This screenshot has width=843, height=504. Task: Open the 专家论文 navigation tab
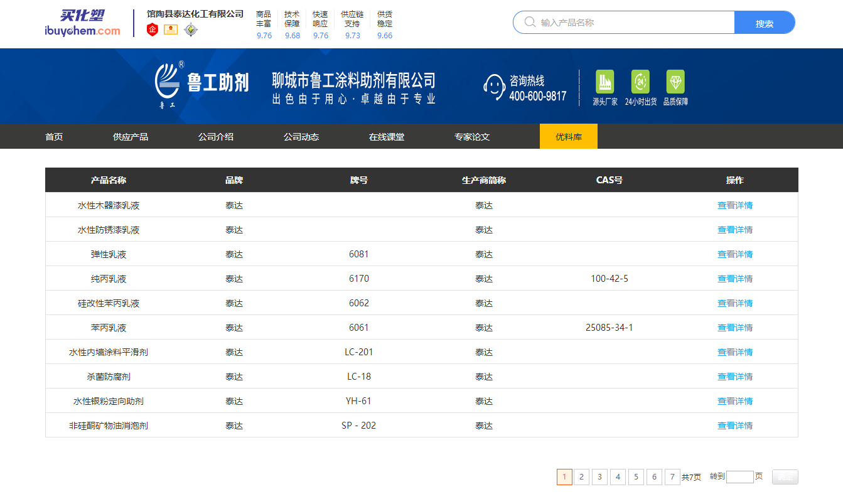[x=472, y=136]
